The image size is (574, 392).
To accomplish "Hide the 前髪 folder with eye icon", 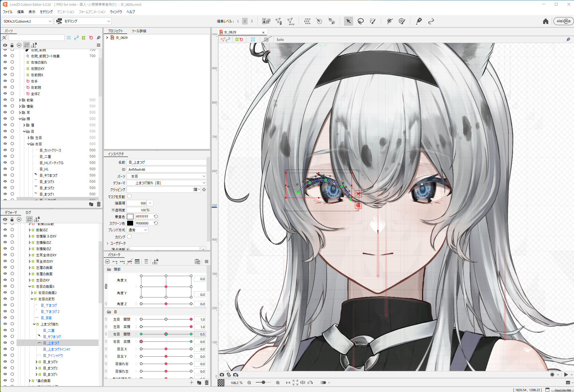I will [5, 100].
